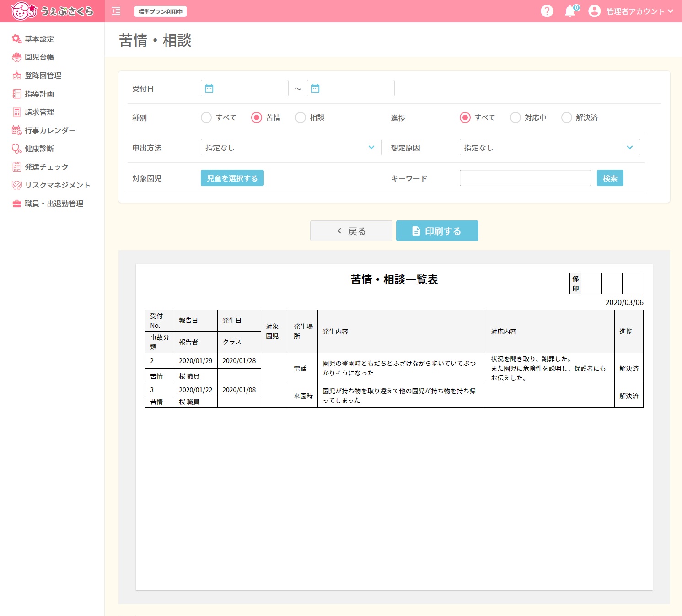The image size is (682, 616).
Task: Open 請求管理 menu item
Action: pyautogui.click(x=39, y=112)
